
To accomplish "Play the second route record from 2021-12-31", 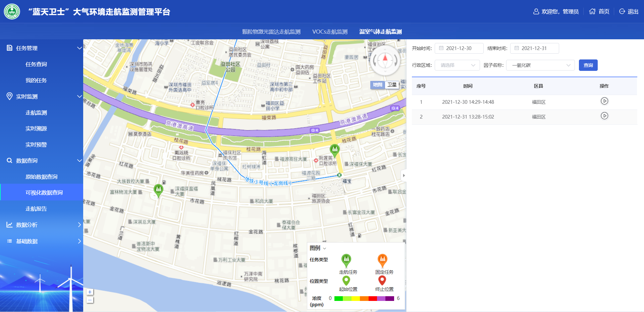I will (x=604, y=116).
